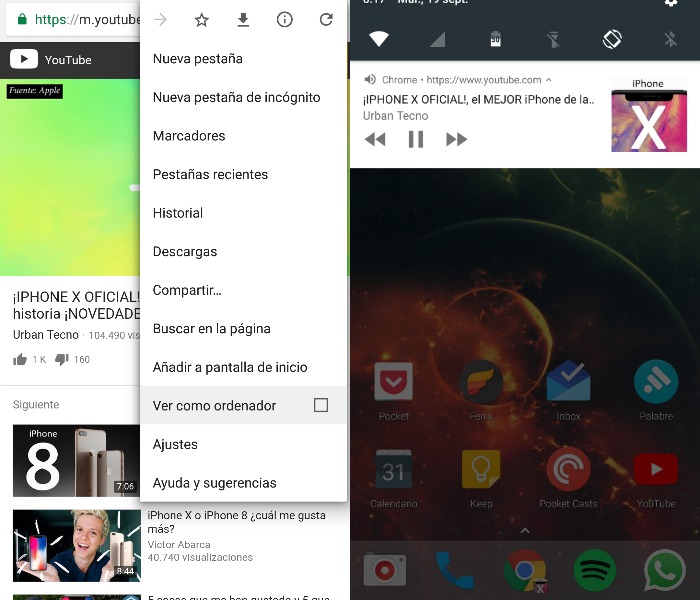This screenshot has height=600, width=700.
Task: Skip forward in Chrome notification
Action: pos(456,139)
